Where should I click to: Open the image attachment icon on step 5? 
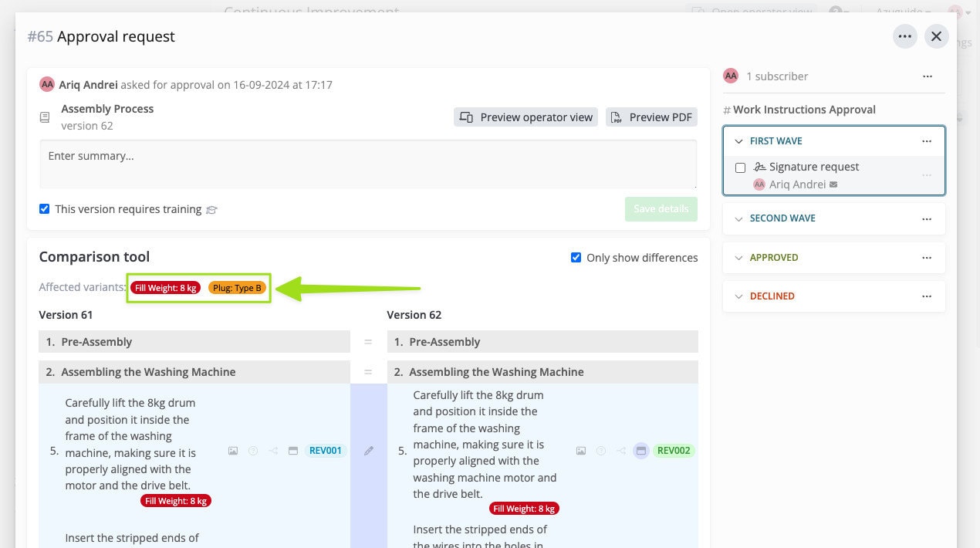(233, 450)
